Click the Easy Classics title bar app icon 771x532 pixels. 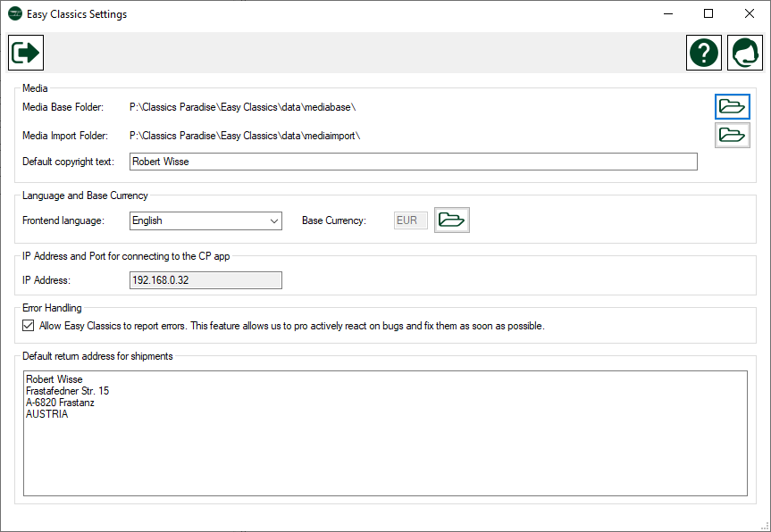(15, 13)
